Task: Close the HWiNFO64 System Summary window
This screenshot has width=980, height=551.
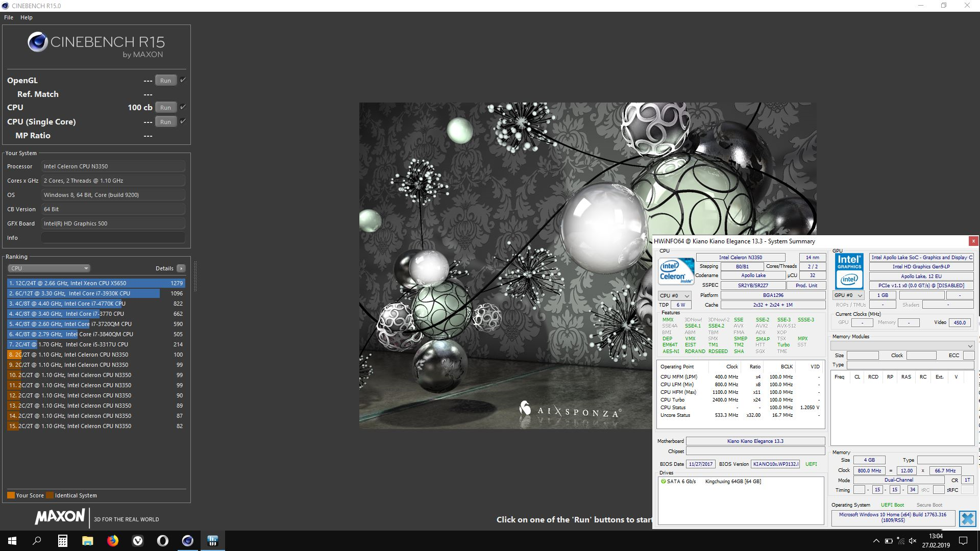Action: click(973, 241)
